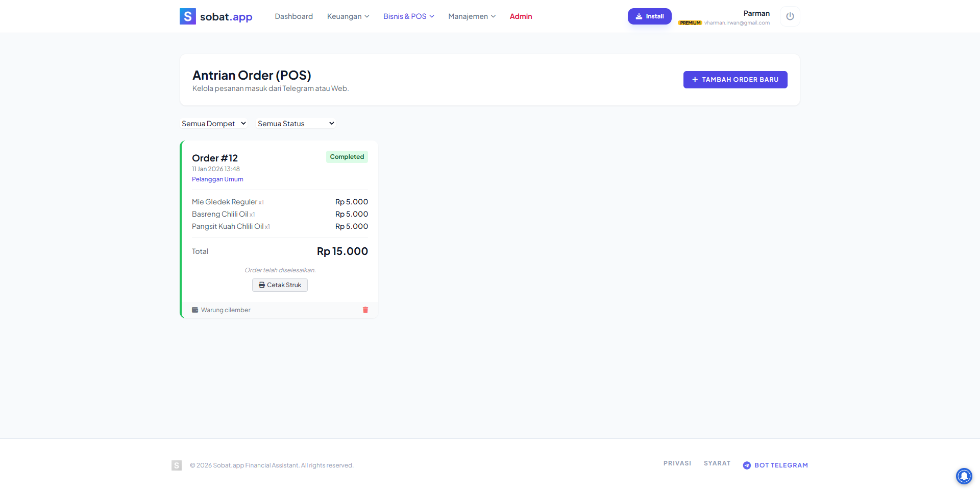This screenshot has height=492, width=980.
Task: Click the Install app button
Action: tap(649, 16)
